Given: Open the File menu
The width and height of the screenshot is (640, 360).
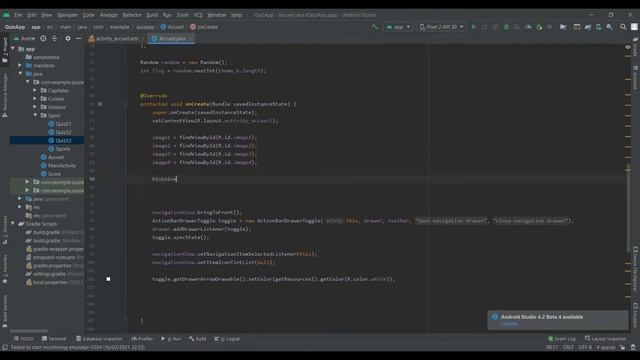Looking at the screenshot, I should tap(18, 15).
